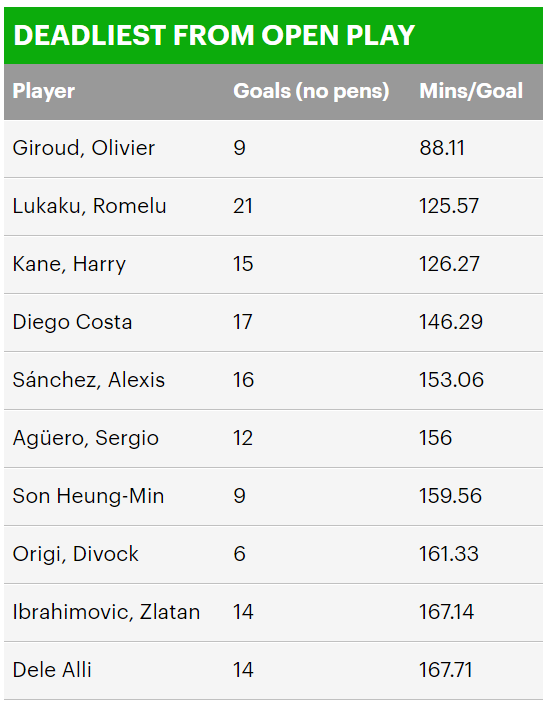The image size is (550, 707).
Task: Select Origi, Divock player entry
Action: [x=76, y=554]
